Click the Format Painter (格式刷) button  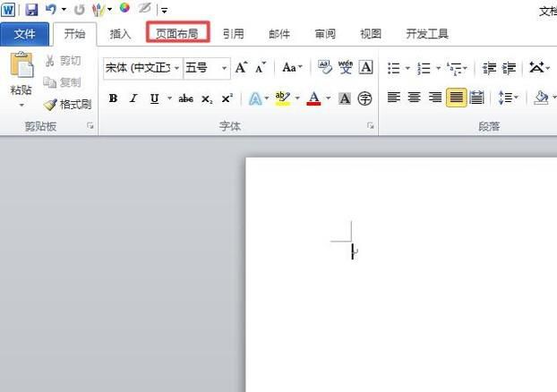tap(68, 105)
